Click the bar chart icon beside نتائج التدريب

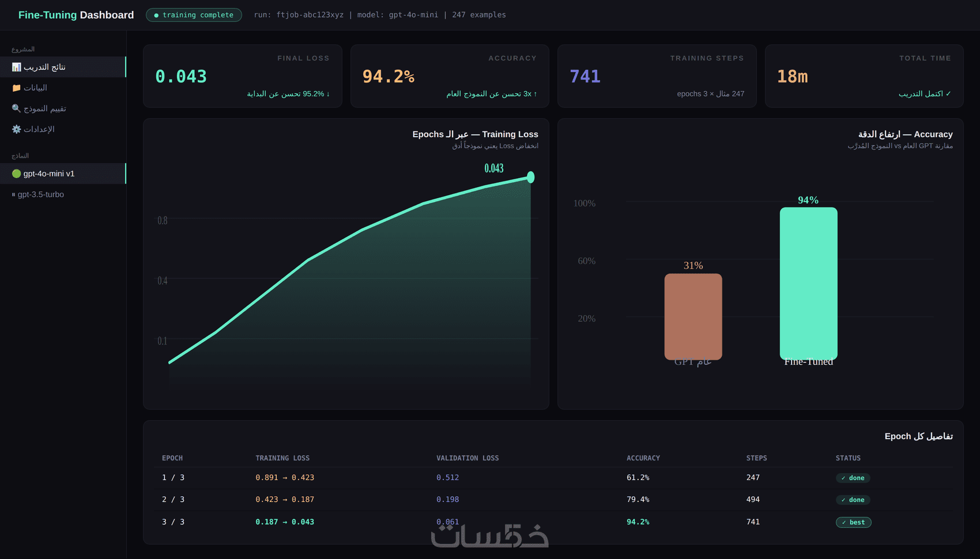[x=16, y=67]
